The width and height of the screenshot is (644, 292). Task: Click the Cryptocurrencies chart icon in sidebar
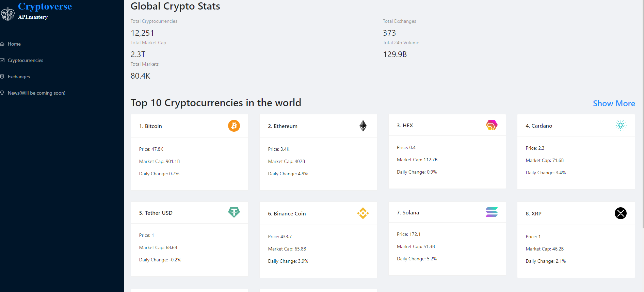tap(2, 60)
